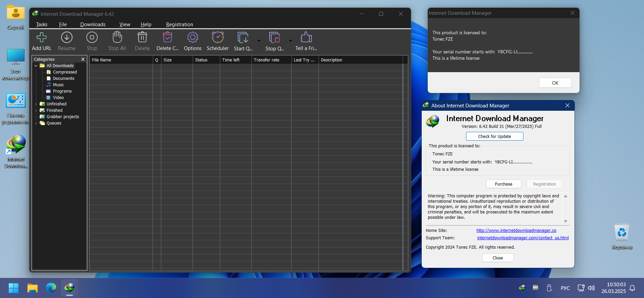Select the Music category

click(58, 85)
